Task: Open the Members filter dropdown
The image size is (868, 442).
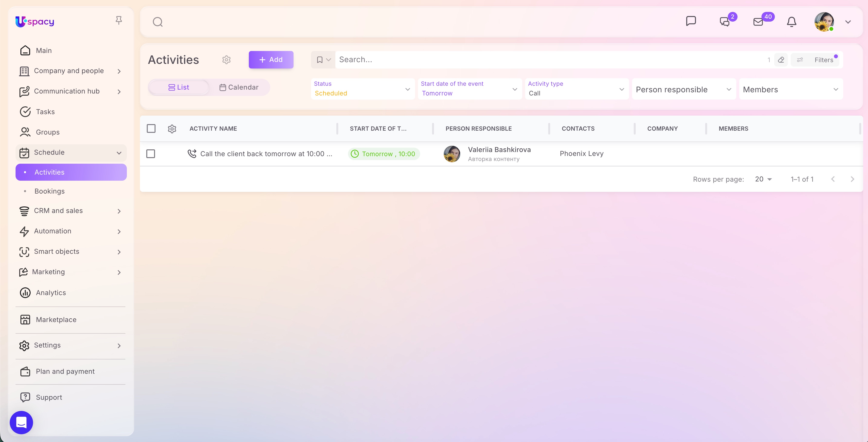Action: coord(791,89)
